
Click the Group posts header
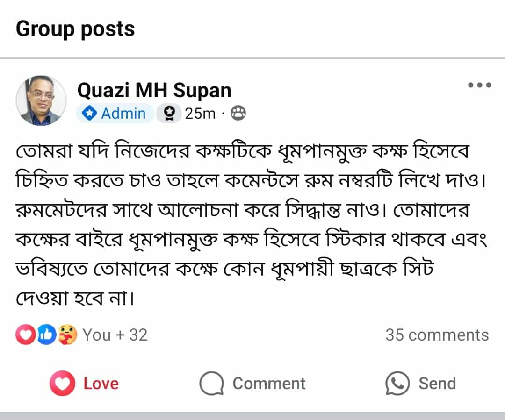pos(75,28)
